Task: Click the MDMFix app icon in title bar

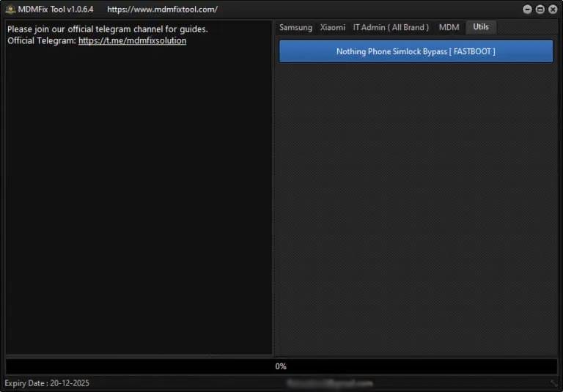Action: point(10,10)
